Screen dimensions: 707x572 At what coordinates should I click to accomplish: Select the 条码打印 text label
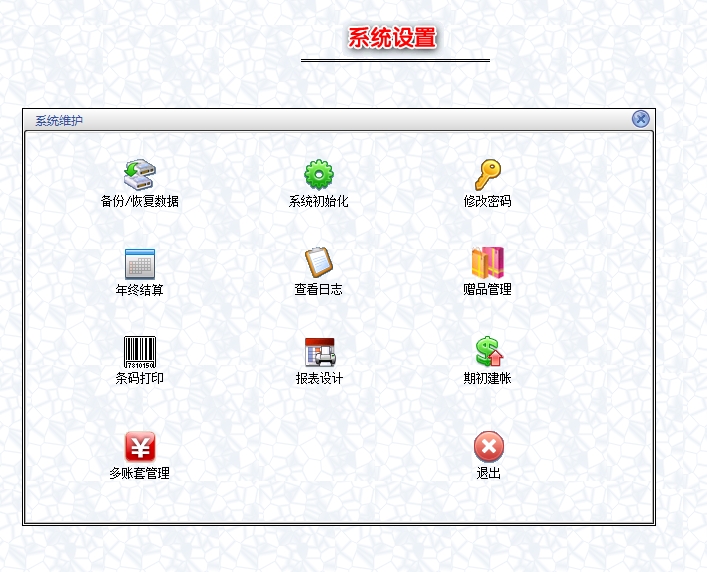tap(139, 379)
